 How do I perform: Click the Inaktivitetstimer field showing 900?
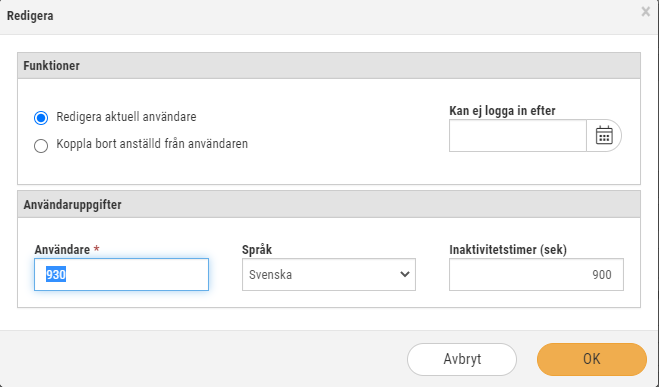pyautogui.click(x=536, y=274)
